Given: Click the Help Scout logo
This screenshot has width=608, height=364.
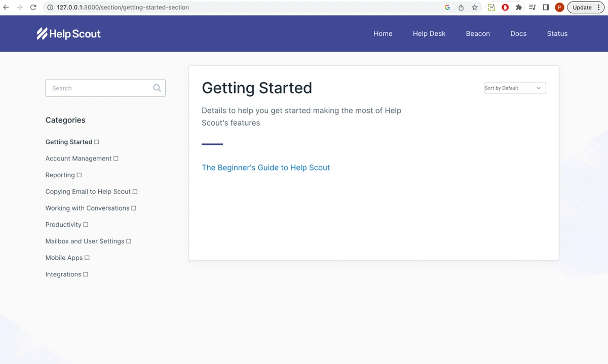Looking at the screenshot, I should pyautogui.click(x=69, y=34).
